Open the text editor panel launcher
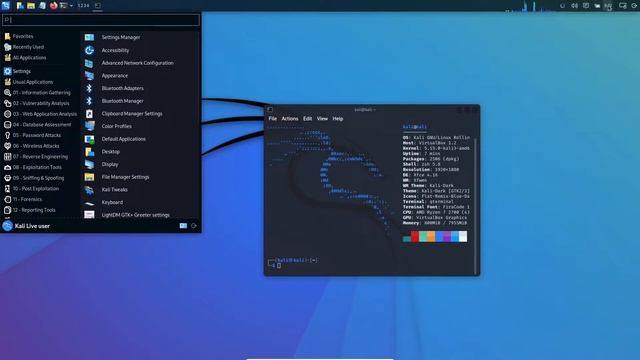 pos(42,6)
